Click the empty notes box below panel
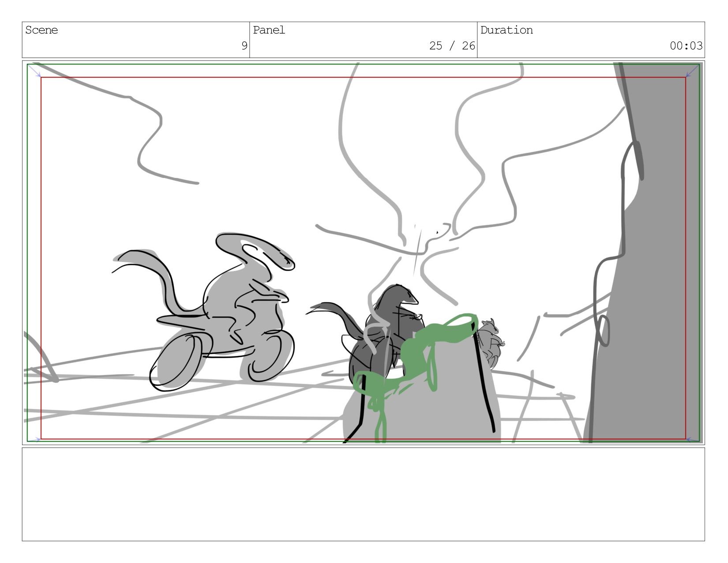Image resolution: width=728 pixels, height=563 pixels. click(363, 494)
